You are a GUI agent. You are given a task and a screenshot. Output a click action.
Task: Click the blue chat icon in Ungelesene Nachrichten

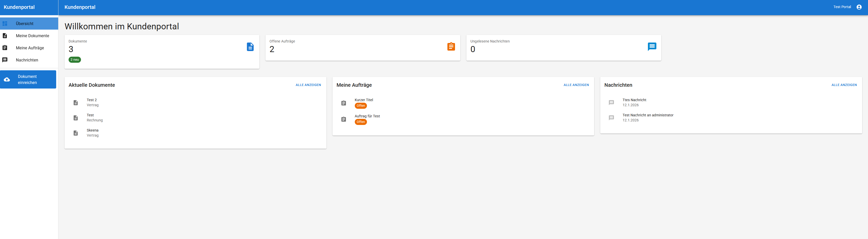click(x=652, y=47)
